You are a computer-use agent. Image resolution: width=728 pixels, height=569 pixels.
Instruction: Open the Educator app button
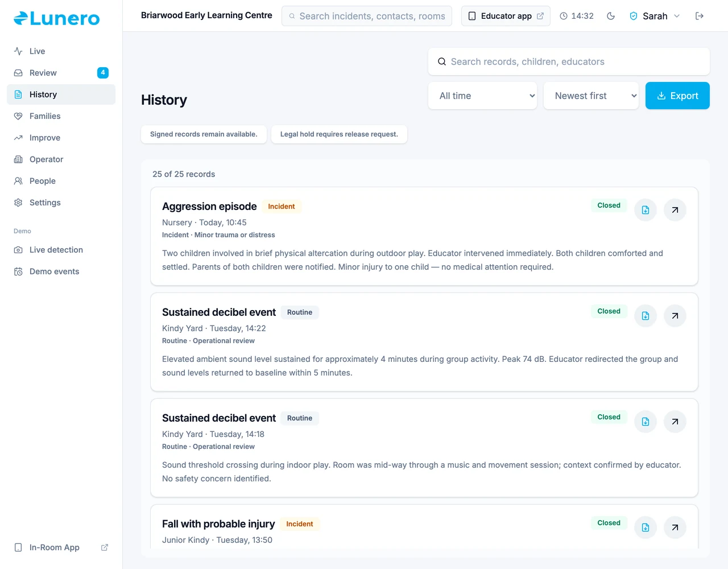click(506, 16)
